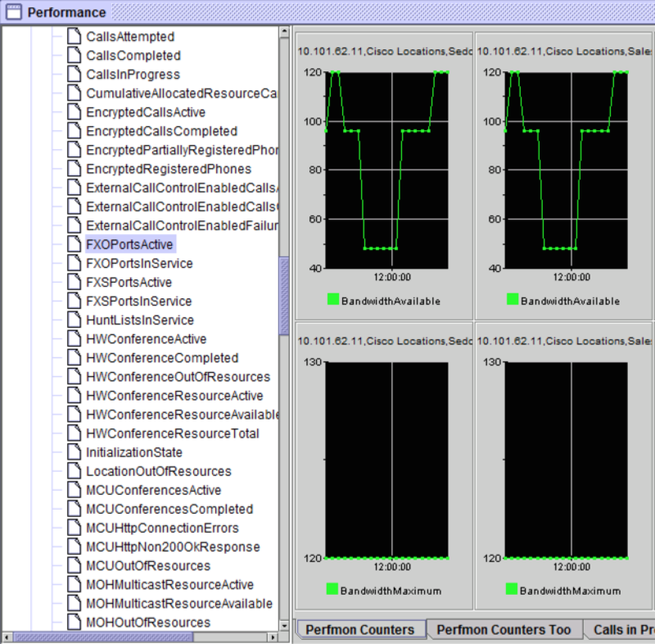Screen dimensions: 655x644
Task: Click the horizontal scrollbar thumb under the tree
Action: tap(103, 637)
